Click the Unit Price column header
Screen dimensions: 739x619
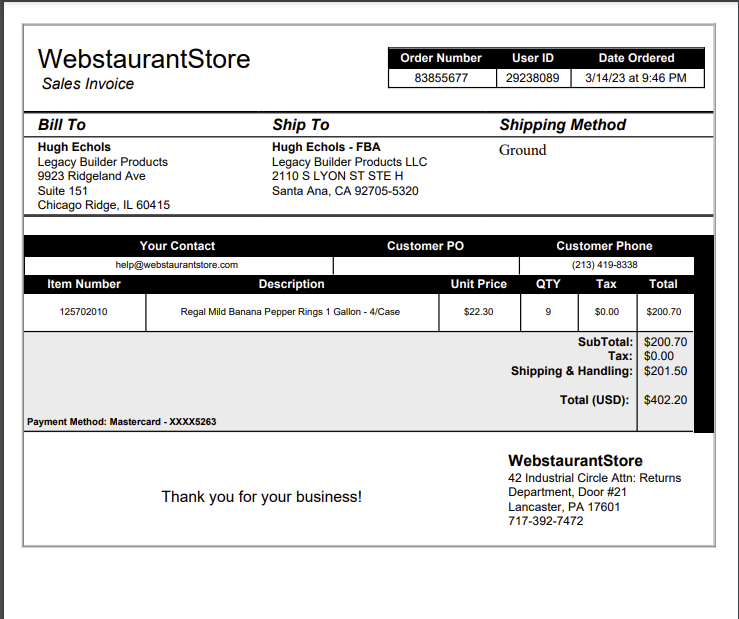point(478,284)
